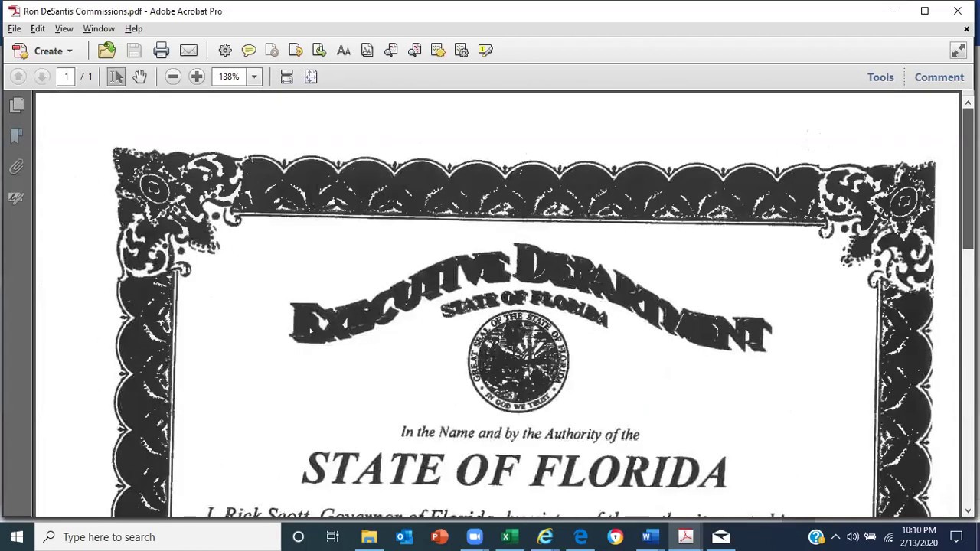The width and height of the screenshot is (980, 551).
Task: Open Task View in the taskbar
Action: 333,536
